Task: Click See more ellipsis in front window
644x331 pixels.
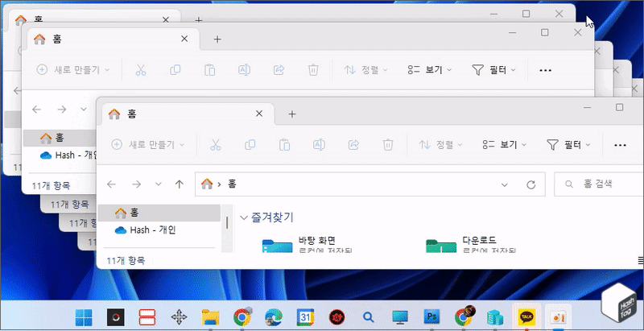Action: (620, 145)
